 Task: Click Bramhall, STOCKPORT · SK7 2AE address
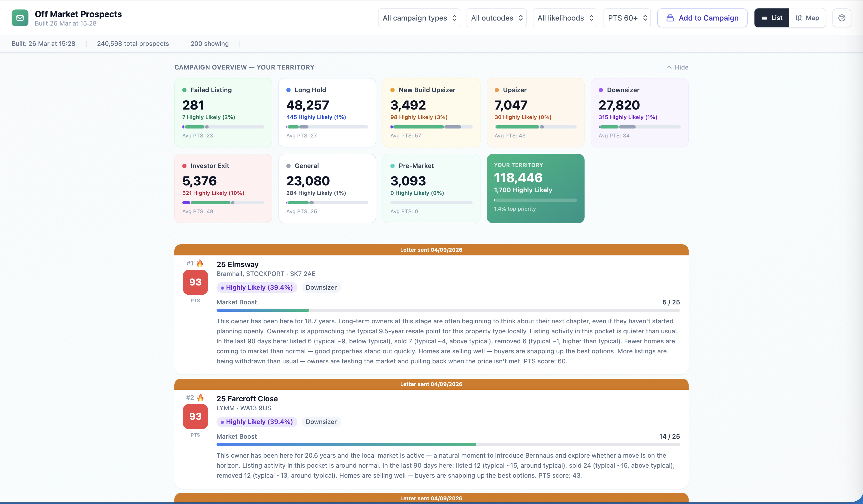[266, 274]
